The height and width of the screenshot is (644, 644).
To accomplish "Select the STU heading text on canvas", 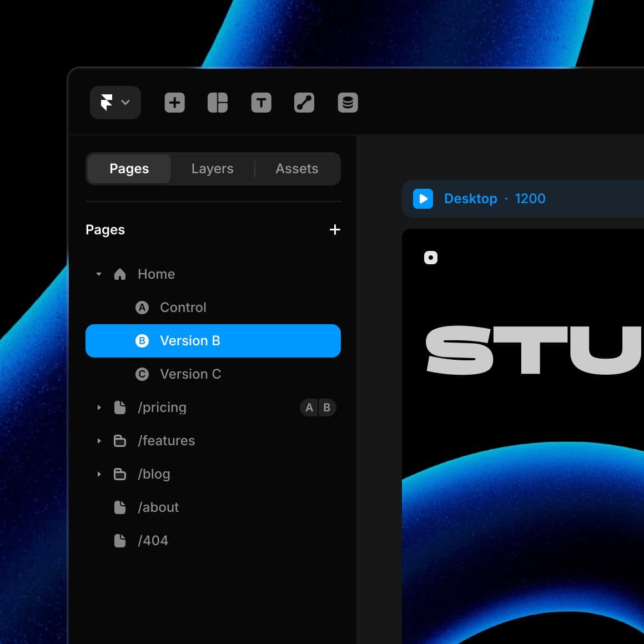I will click(534, 350).
